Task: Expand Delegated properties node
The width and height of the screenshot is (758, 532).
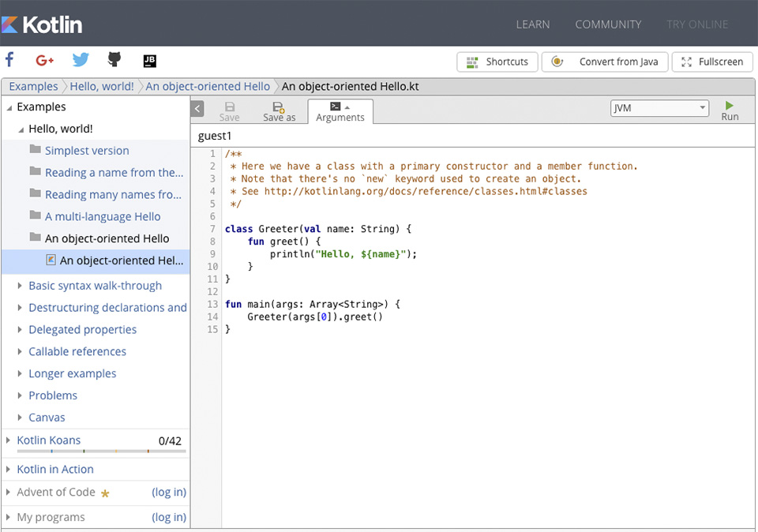Action: tap(20, 329)
